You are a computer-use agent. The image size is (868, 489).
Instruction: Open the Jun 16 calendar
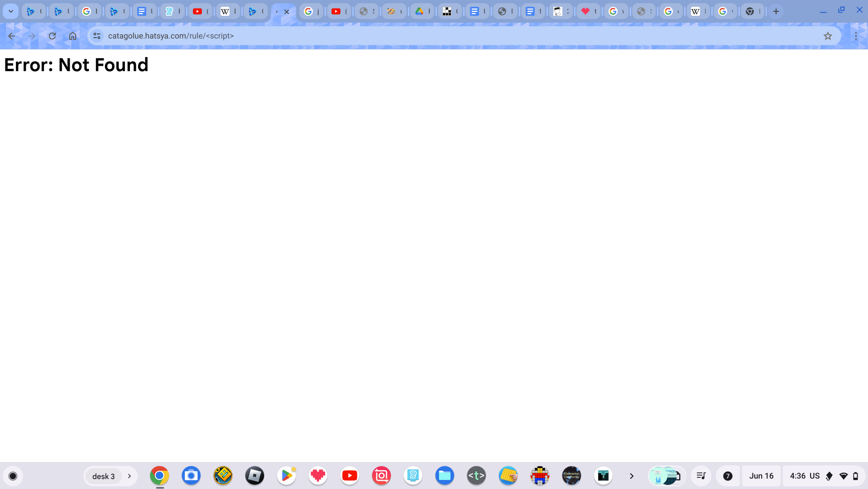[761, 476]
